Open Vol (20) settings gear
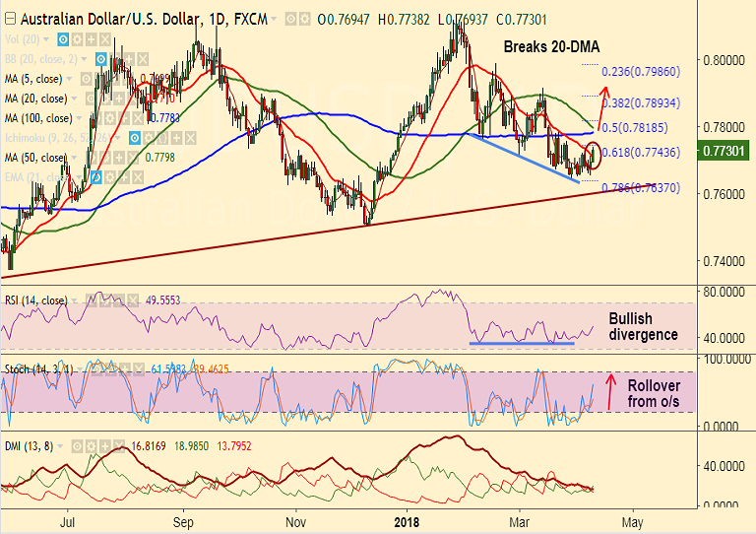Screen dimensions: 756x534 click(x=77, y=39)
